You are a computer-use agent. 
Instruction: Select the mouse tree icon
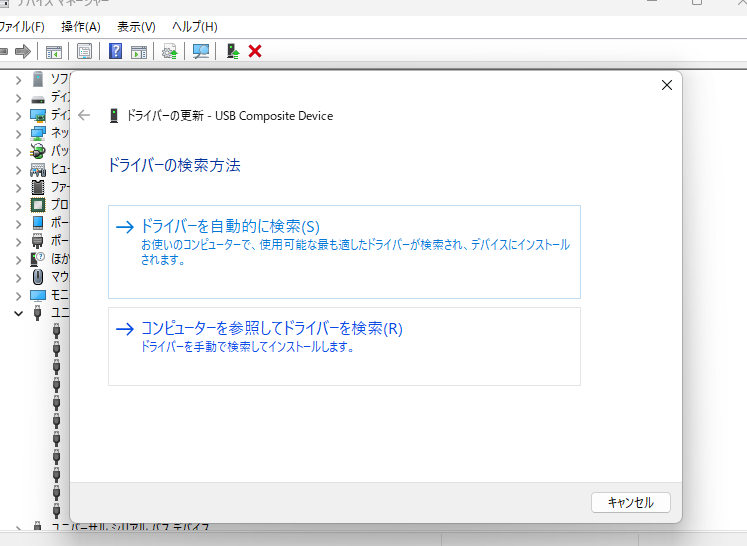[38, 277]
